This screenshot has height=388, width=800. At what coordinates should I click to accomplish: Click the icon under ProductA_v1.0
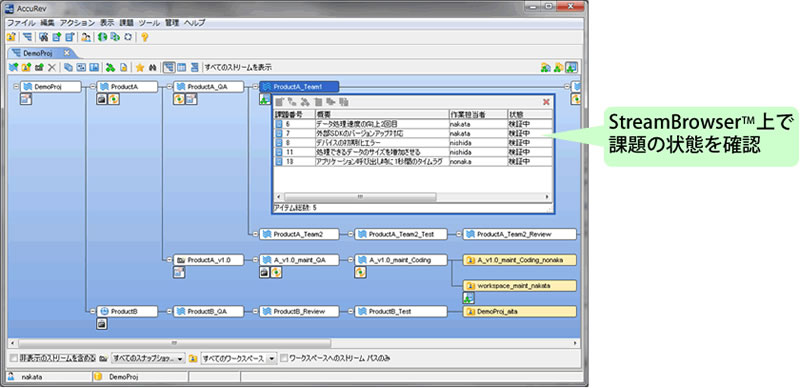pyautogui.click(x=179, y=273)
